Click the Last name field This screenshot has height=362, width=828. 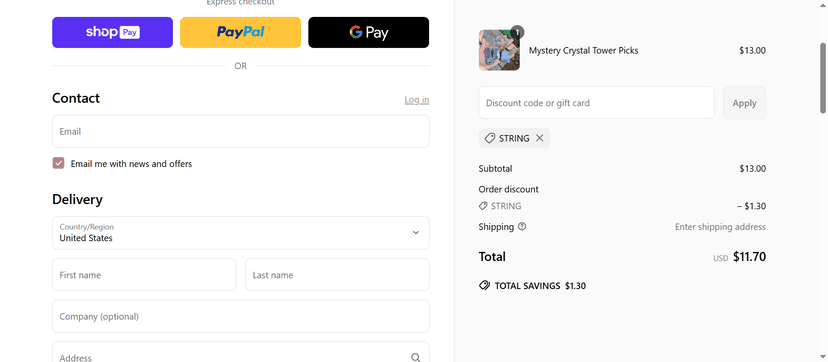click(x=337, y=274)
